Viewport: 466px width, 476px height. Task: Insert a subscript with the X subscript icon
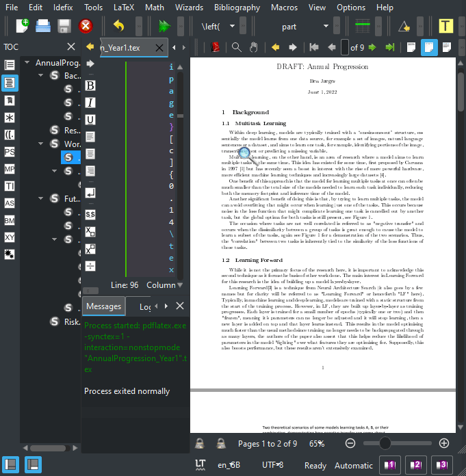pos(90,232)
